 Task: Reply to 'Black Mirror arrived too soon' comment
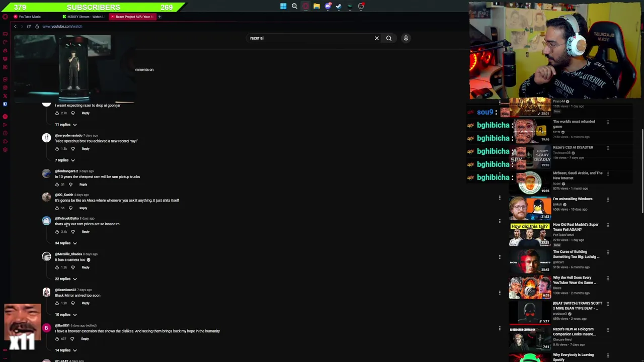86,303
